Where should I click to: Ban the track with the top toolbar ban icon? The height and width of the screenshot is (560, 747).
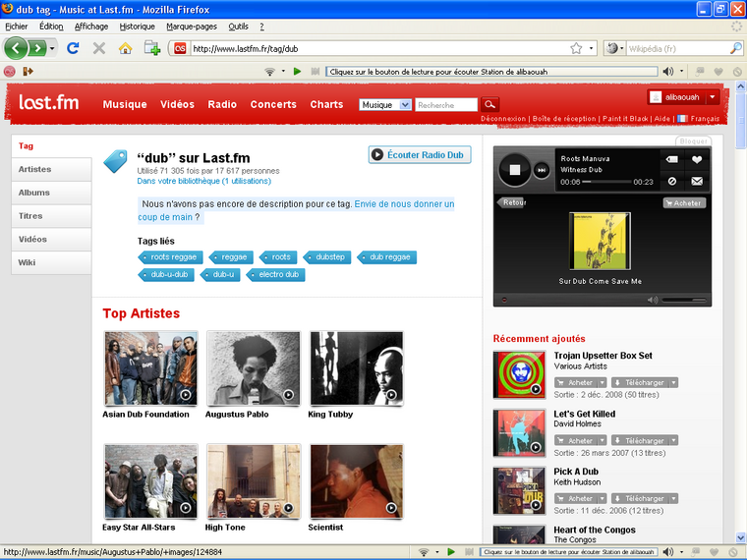(737, 72)
